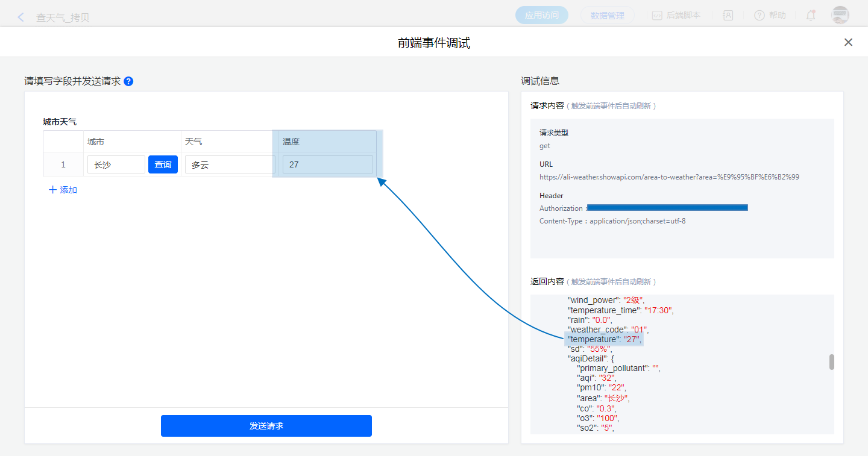The image size is (868, 456).
Task: Click the 城市 input containing 长沙
Action: (x=116, y=164)
